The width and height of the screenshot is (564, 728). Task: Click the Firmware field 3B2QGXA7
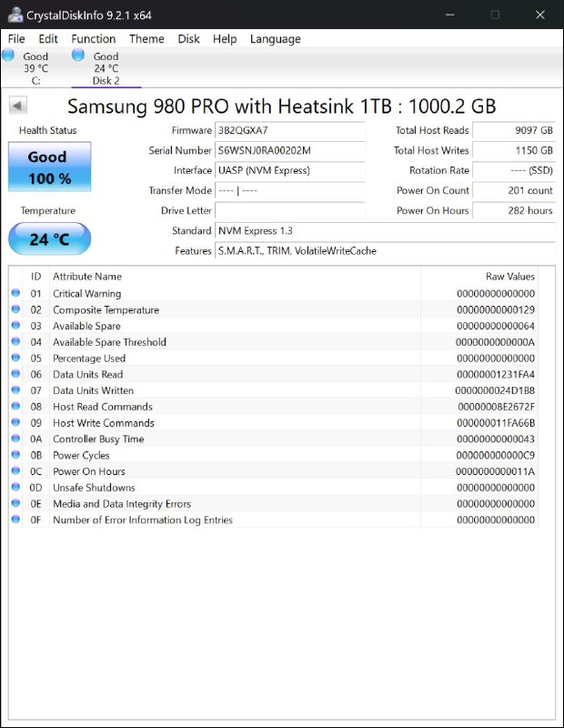[289, 130]
